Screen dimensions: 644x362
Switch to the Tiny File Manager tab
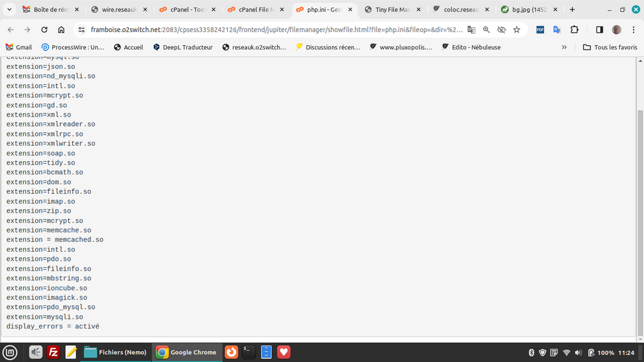393,10
